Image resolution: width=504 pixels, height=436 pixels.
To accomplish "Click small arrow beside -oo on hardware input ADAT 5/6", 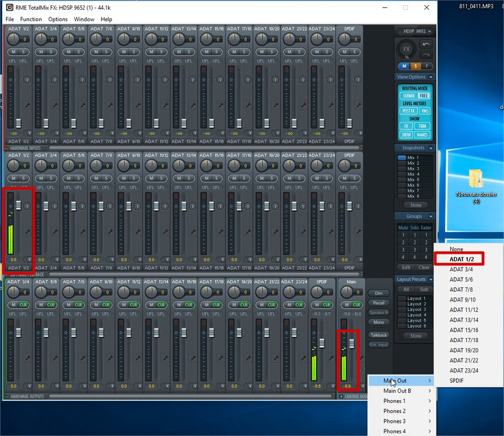I will pyautogui.click(x=84, y=133).
